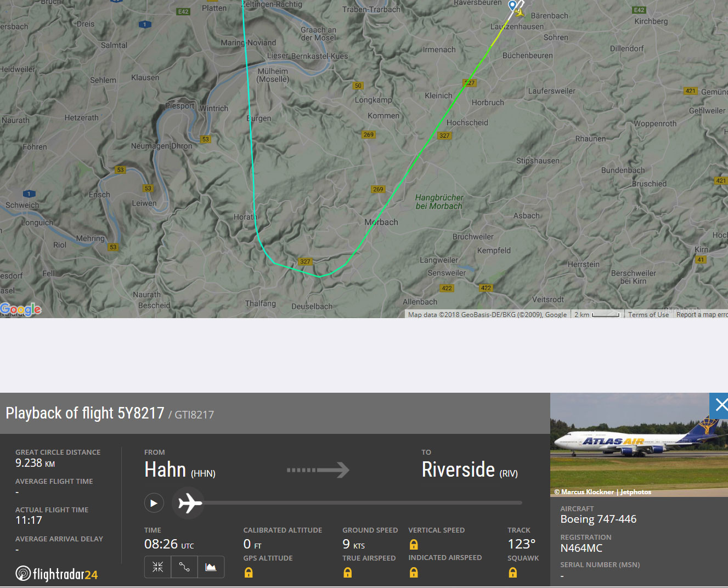Click the Hahn (HHN) departure airport
The height and width of the screenshot is (588, 728).
pyautogui.click(x=180, y=470)
